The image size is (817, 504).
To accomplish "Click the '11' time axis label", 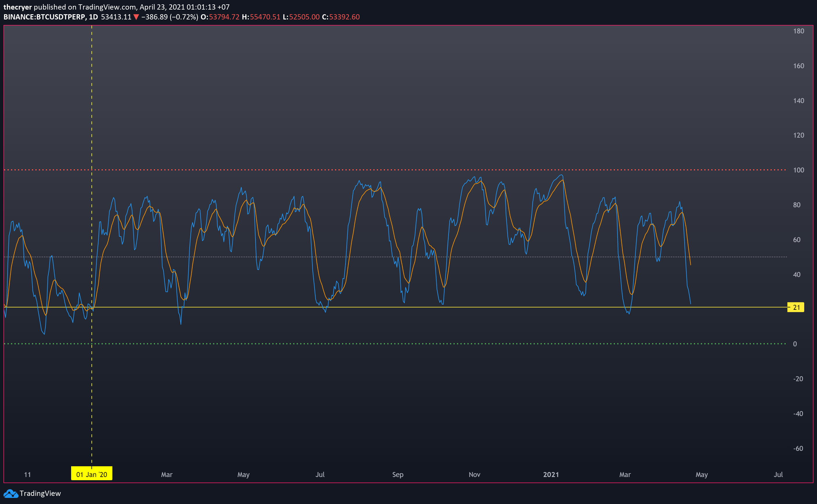I will tap(27, 474).
